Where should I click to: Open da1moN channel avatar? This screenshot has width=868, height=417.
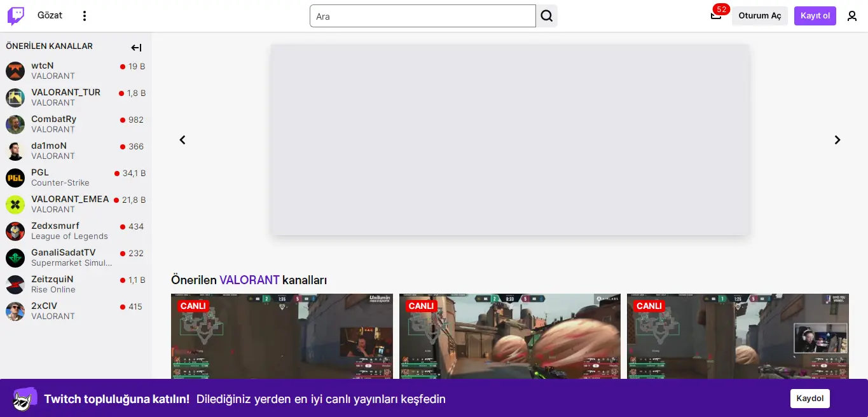tap(15, 151)
